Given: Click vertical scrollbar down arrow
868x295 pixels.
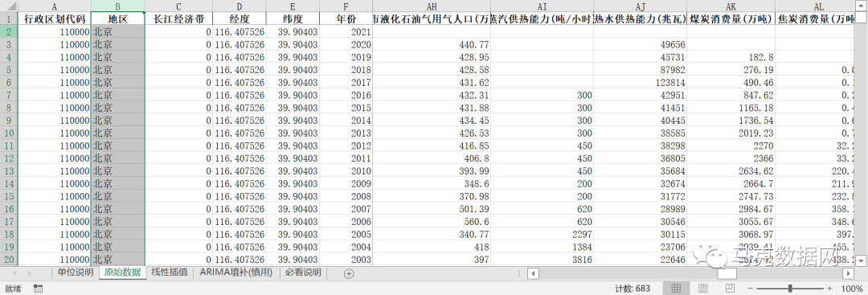Looking at the screenshot, I should (x=862, y=260).
